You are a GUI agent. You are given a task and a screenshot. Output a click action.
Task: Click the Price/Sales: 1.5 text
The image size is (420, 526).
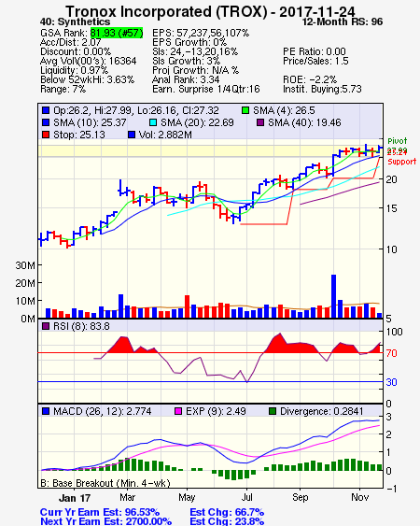pyautogui.click(x=315, y=61)
